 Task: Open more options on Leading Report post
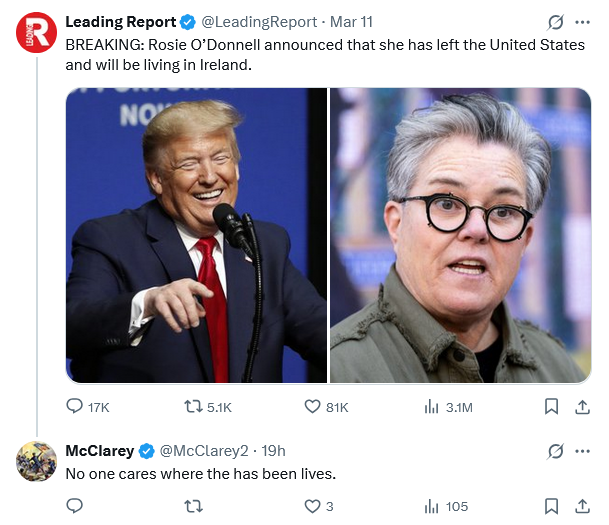(x=583, y=22)
